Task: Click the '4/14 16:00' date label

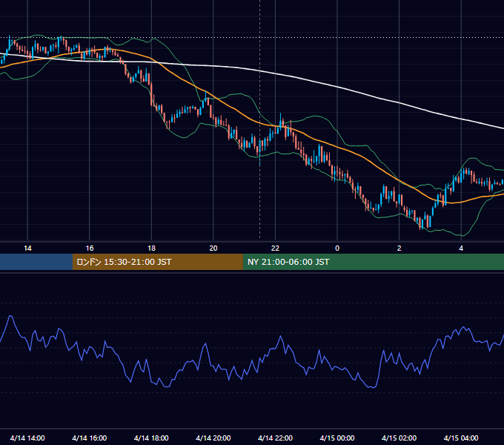Action: [x=90, y=438]
